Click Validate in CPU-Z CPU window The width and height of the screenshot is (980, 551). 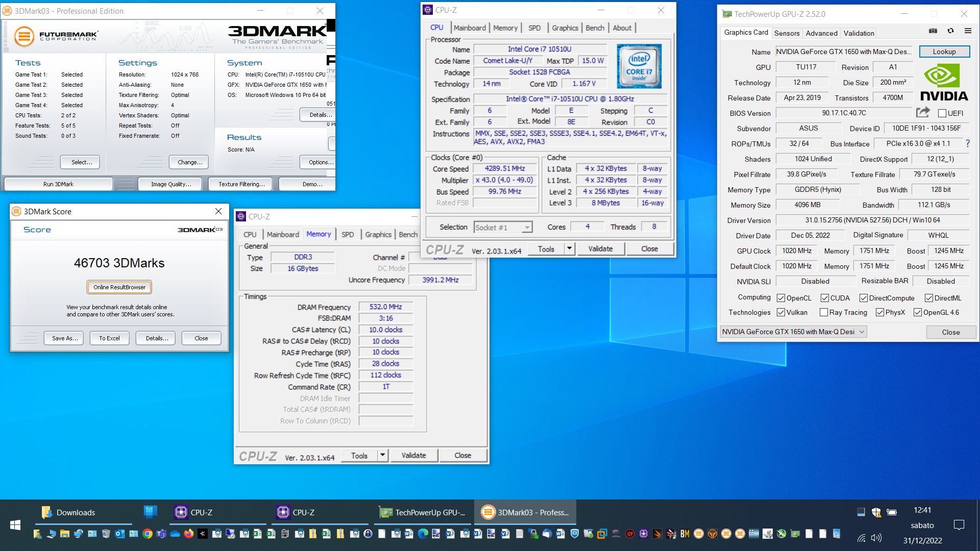pos(600,248)
